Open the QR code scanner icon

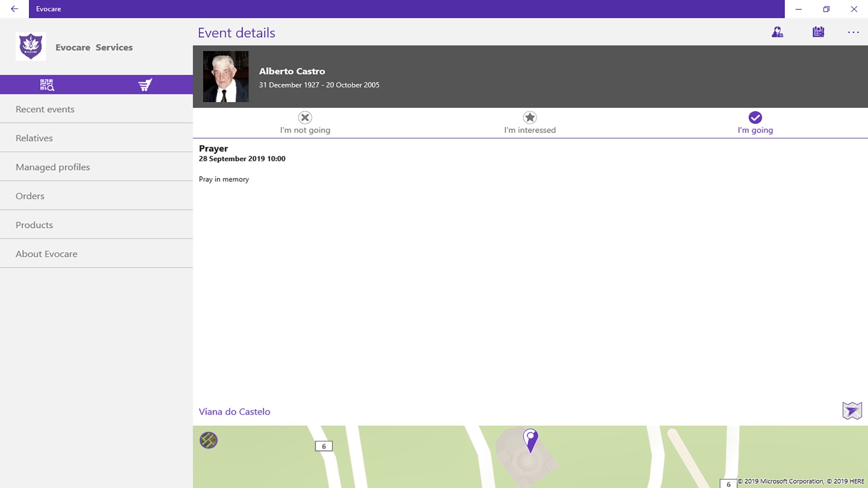[47, 85]
